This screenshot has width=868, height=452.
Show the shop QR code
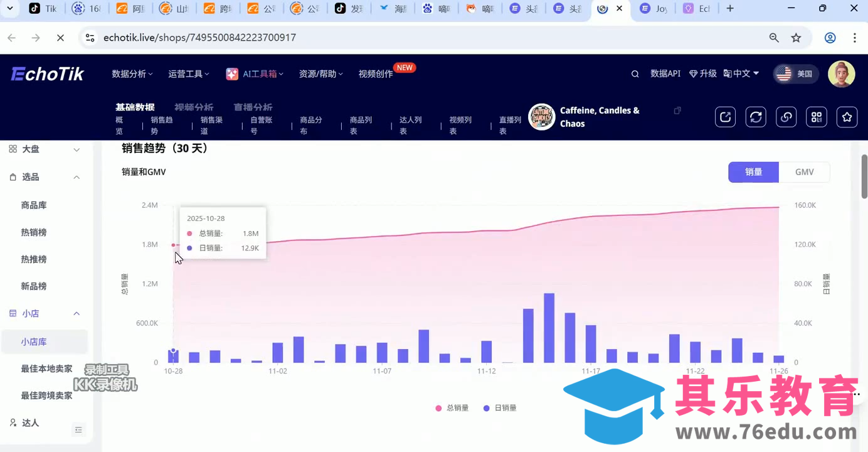tap(816, 117)
